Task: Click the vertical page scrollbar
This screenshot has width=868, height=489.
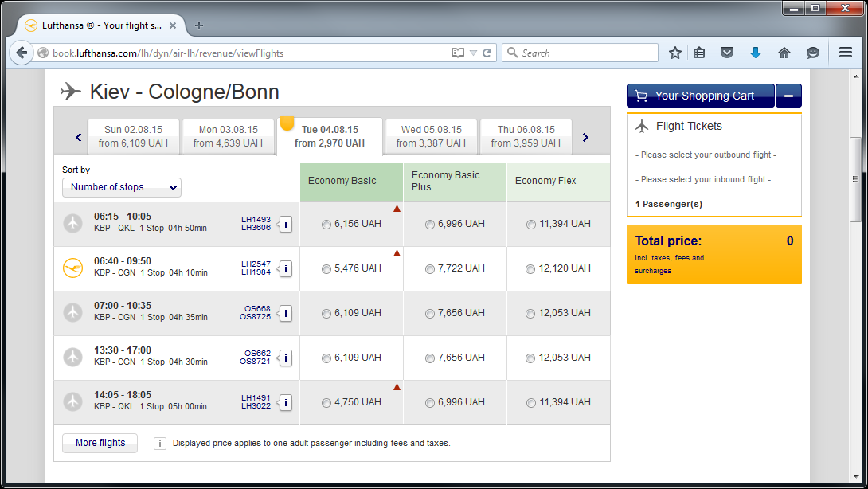Action: pyautogui.click(x=855, y=183)
